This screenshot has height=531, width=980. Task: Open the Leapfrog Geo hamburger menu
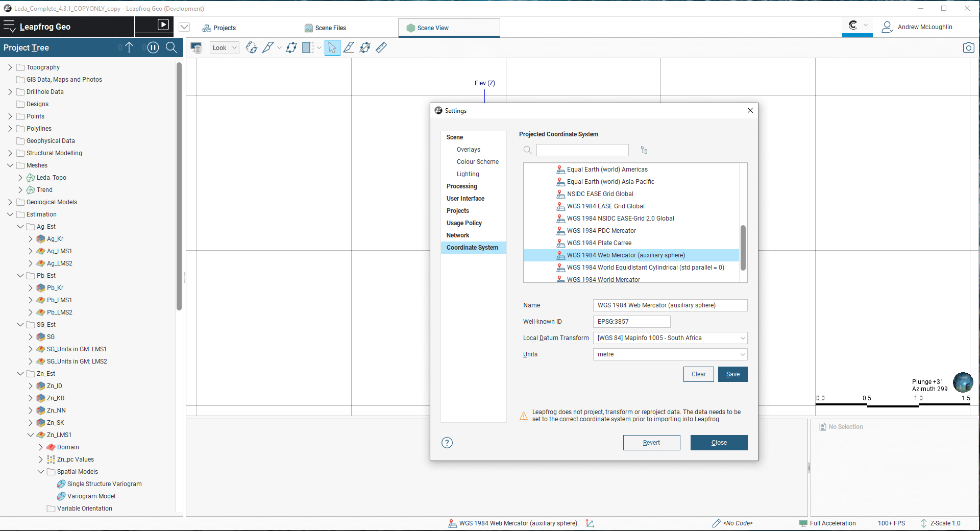coord(9,27)
